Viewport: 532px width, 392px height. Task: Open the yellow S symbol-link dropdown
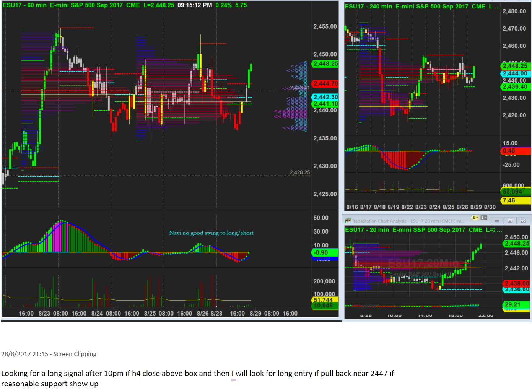coord(475,218)
